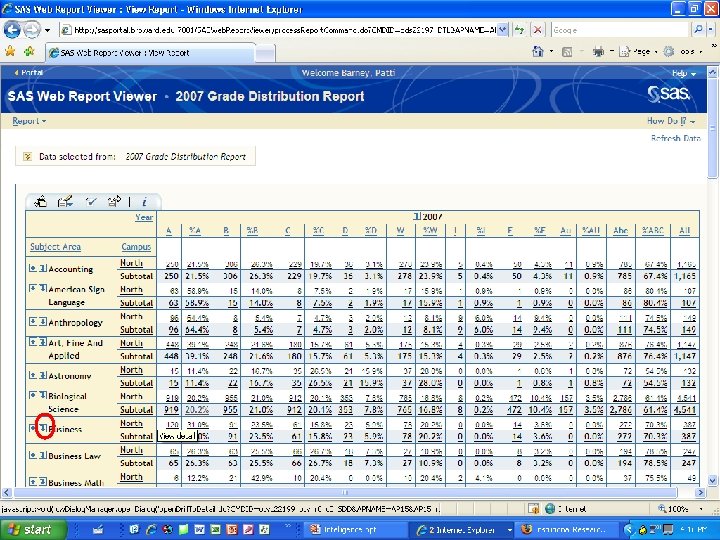This screenshot has width=720, height=540.
Task: Click the export arrow icon in table toolbar
Action: coord(114,201)
